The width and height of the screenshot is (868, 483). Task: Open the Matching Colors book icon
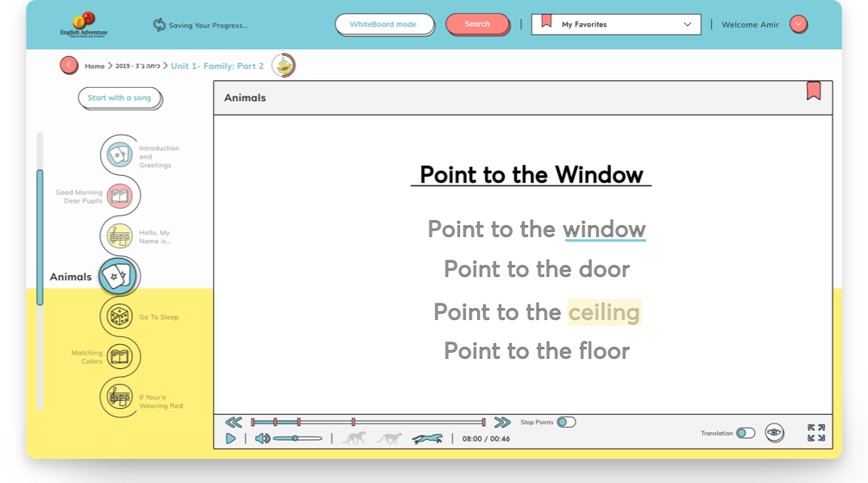point(120,357)
